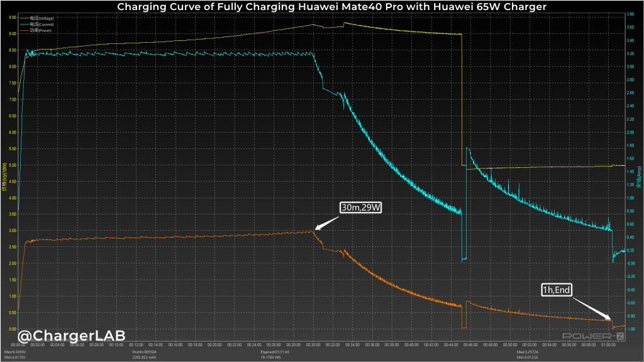Image resolution: width=644 pixels, height=362 pixels.
Task: Click the 00:46:00 time axis label
Action: (x=470, y=345)
